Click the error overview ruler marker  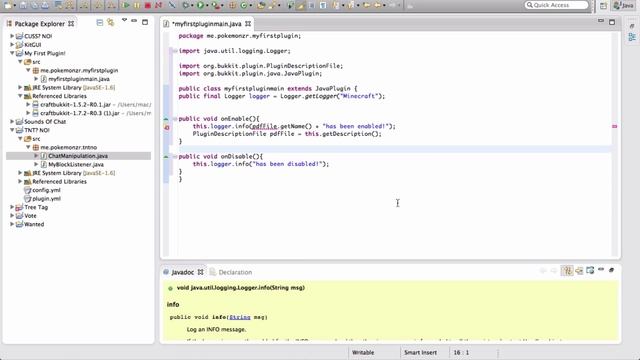pos(615,127)
